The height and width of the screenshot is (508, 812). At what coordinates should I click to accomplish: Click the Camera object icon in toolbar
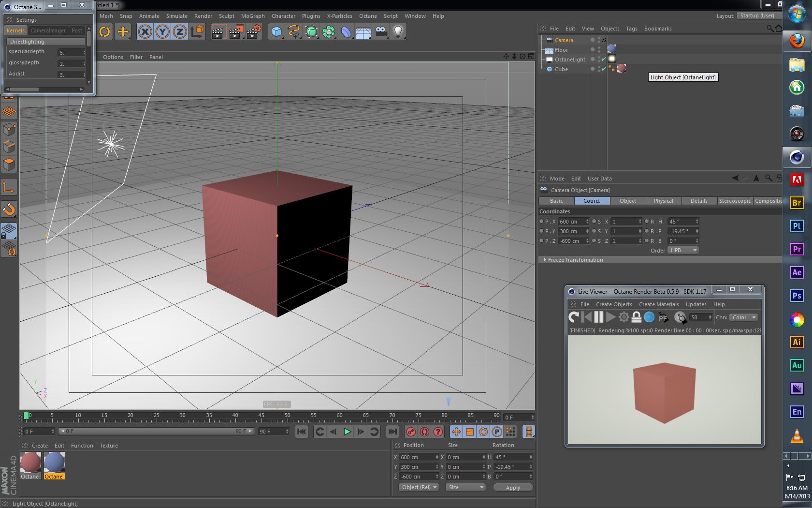click(381, 32)
